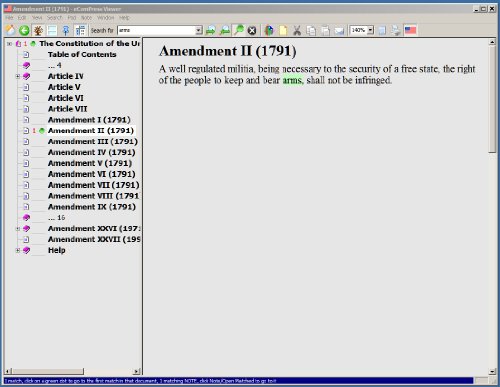
Task: Click the green Back arrow icon
Action: coord(24,30)
